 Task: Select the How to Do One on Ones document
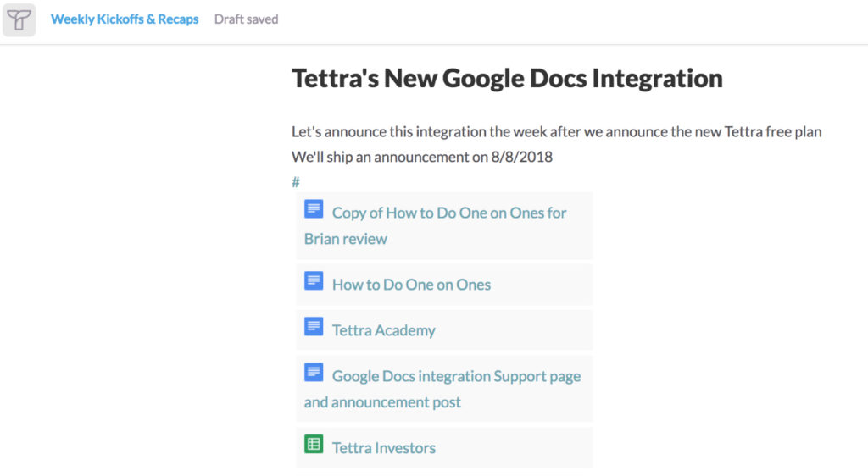tap(444, 285)
